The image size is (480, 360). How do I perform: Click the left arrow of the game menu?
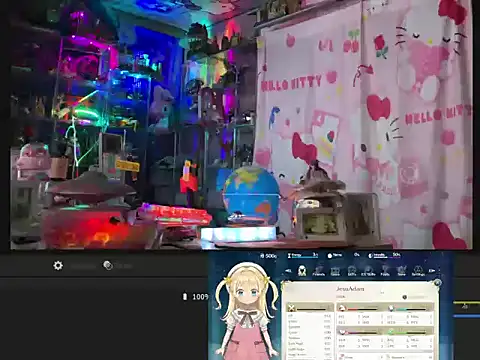tap(289, 271)
